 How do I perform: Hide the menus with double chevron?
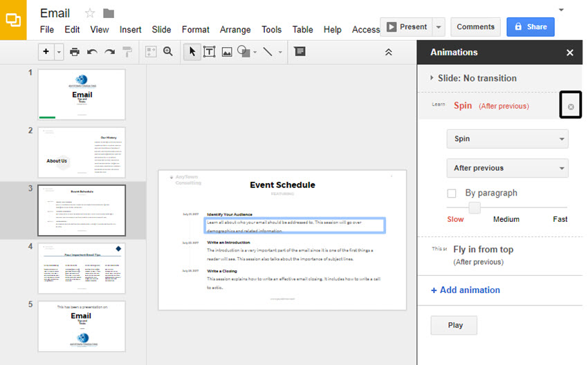(389, 52)
